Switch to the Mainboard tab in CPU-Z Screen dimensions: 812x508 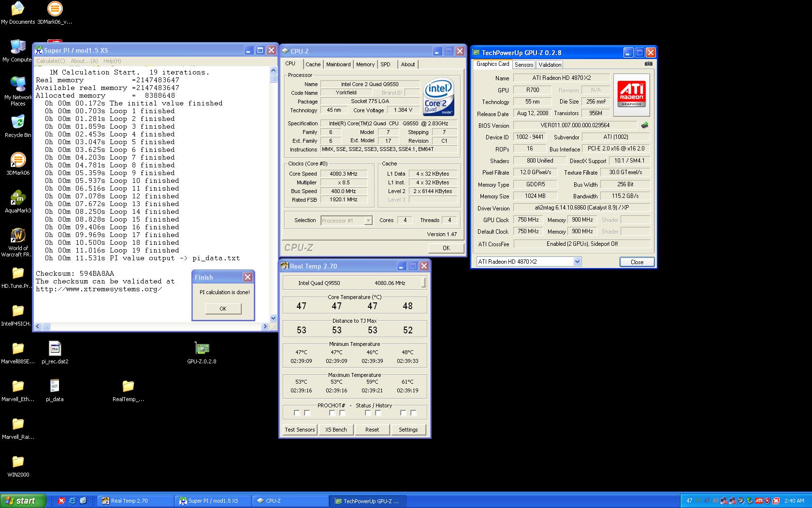[x=338, y=64]
